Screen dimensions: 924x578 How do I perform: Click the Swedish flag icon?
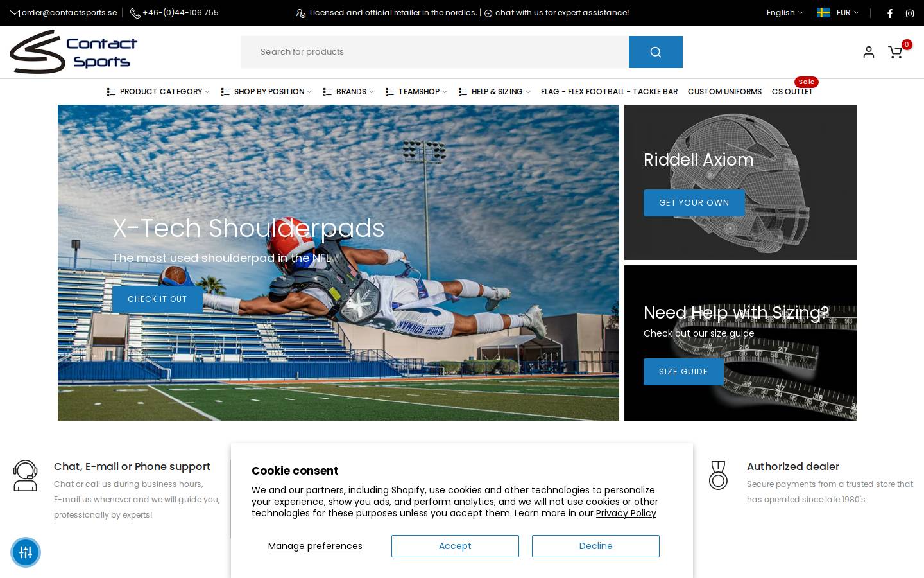point(823,13)
